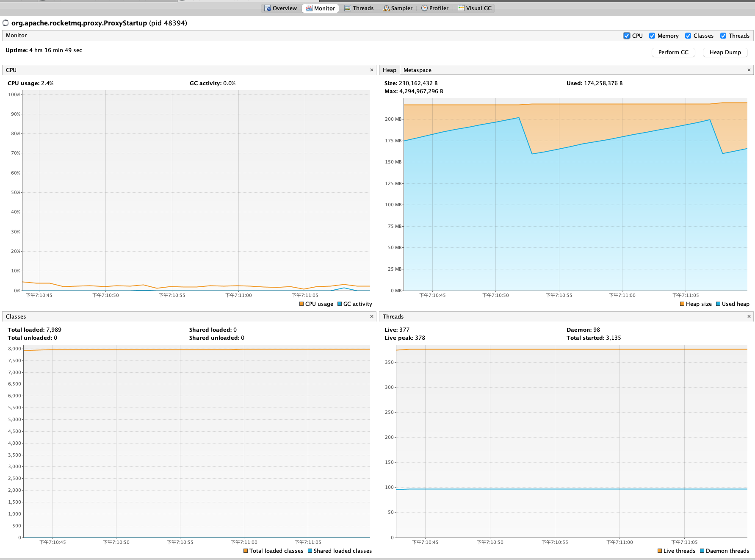755x560 pixels.
Task: Switch to the Overview tab
Action: point(280,8)
